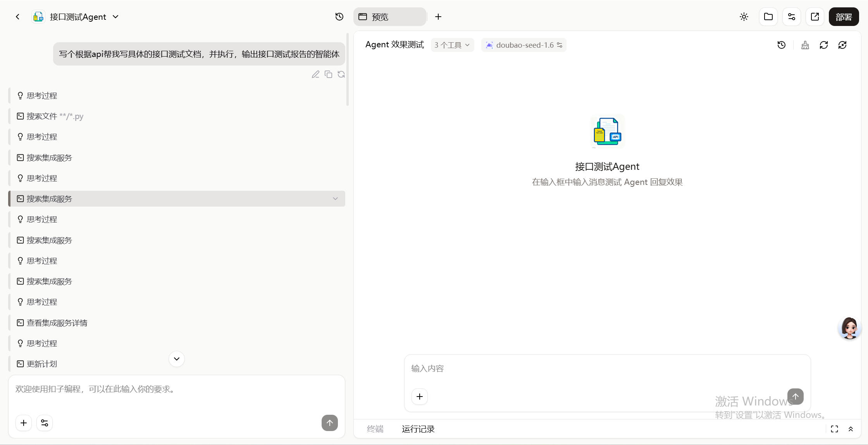Image resolution: width=868 pixels, height=445 pixels.
Task: Click the left chat panel scrollbar
Action: [x=348, y=70]
